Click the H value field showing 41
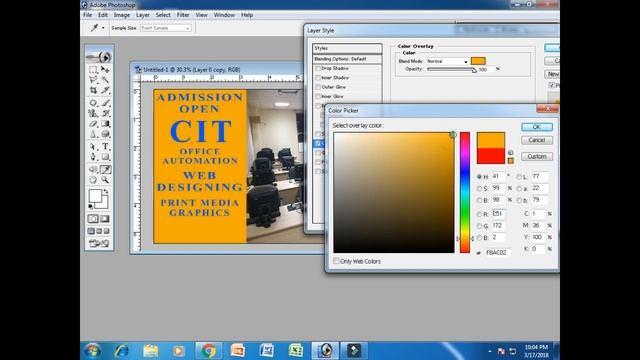 [498, 176]
